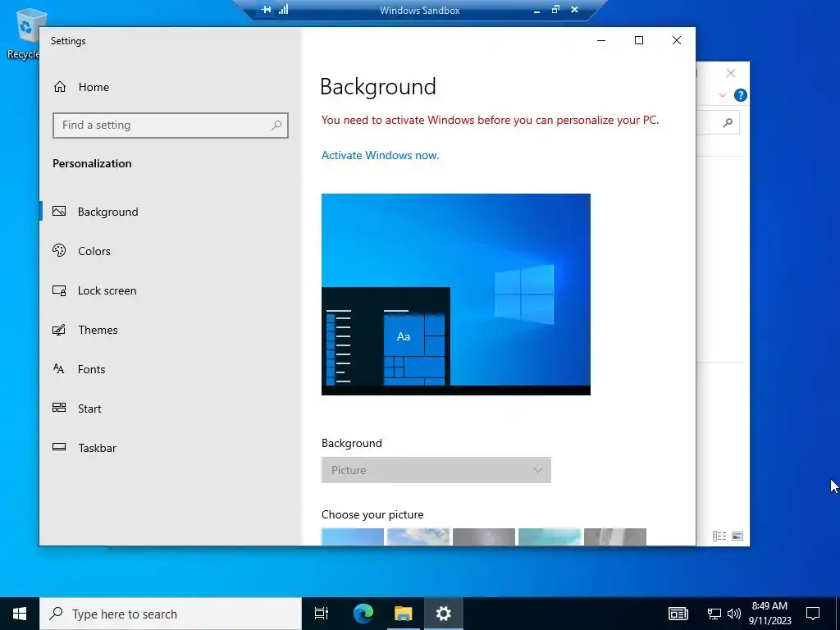Image resolution: width=840 pixels, height=630 pixels.
Task: Click the blue help icon in background window
Action: [x=741, y=95]
